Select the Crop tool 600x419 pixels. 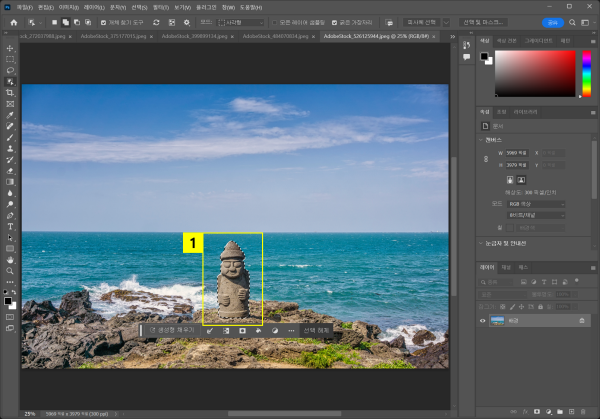point(10,92)
